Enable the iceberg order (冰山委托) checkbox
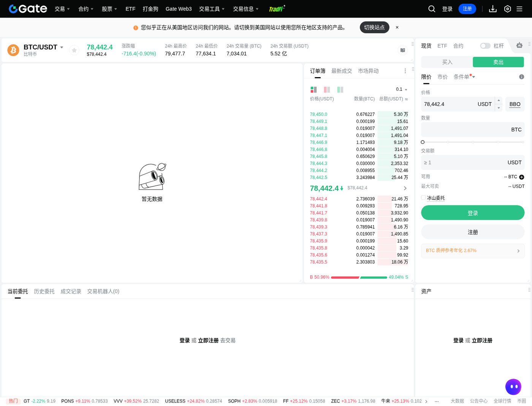This screenshot has height=406, width=532. (x=423, y=197)
